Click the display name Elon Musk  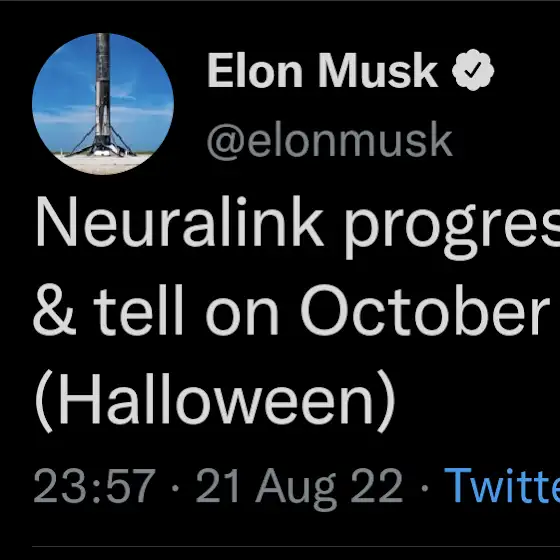coord(322,70)
